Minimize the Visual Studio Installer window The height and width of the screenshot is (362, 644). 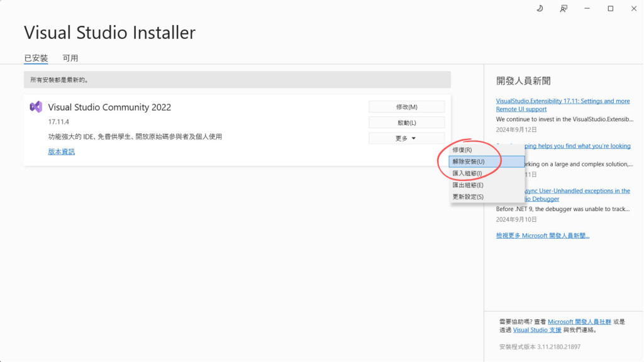click(x=587, y=8)
